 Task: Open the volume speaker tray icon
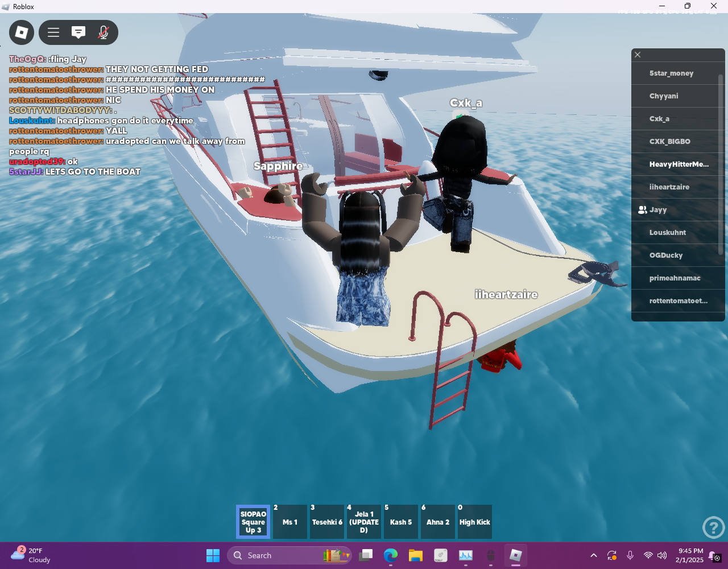pyautogui.click(x=662, y=555)
